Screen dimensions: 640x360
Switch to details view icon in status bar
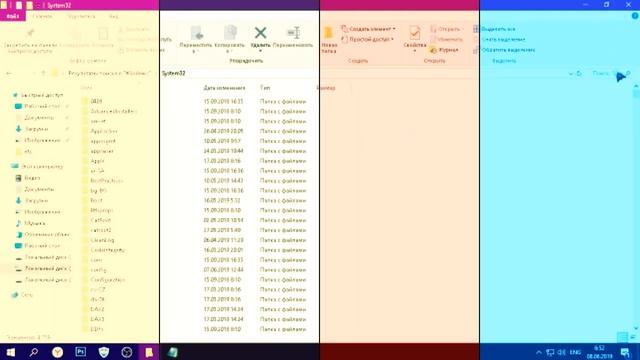click(622, 338)
